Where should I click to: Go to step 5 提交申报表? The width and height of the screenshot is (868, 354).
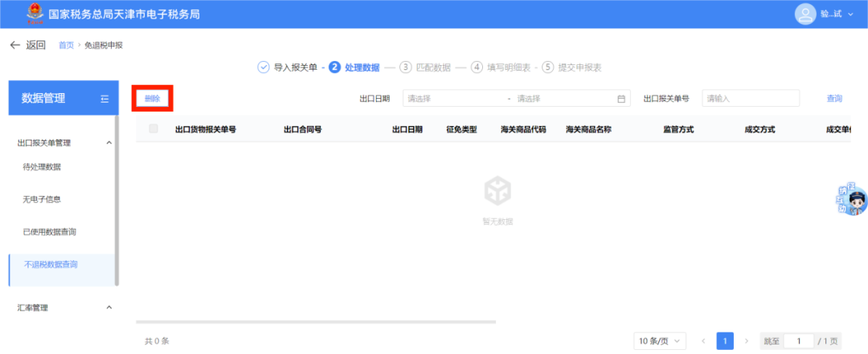click(572, 67)
